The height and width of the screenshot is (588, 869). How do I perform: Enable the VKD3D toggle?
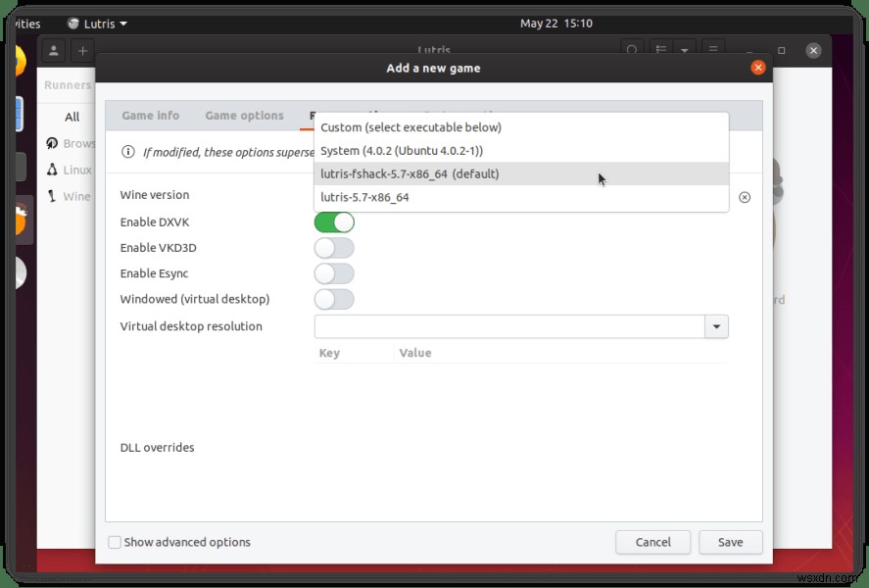point(334,248)
